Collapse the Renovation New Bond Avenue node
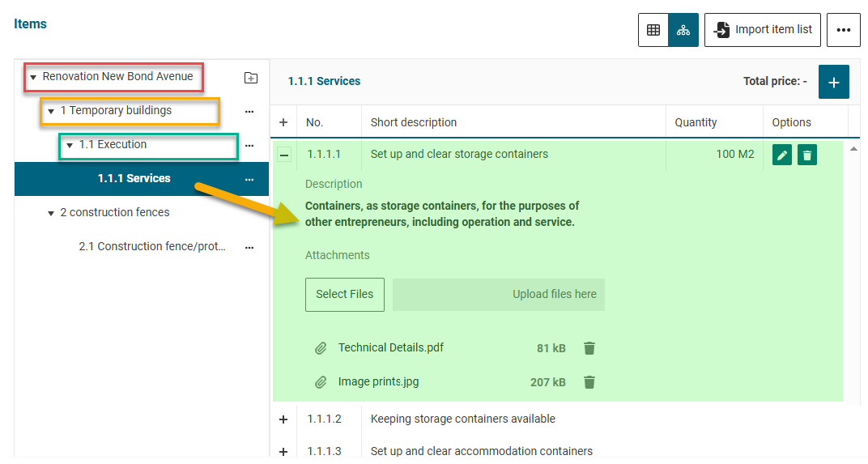This screenshot has height=464, width=868. click(33, 78)
